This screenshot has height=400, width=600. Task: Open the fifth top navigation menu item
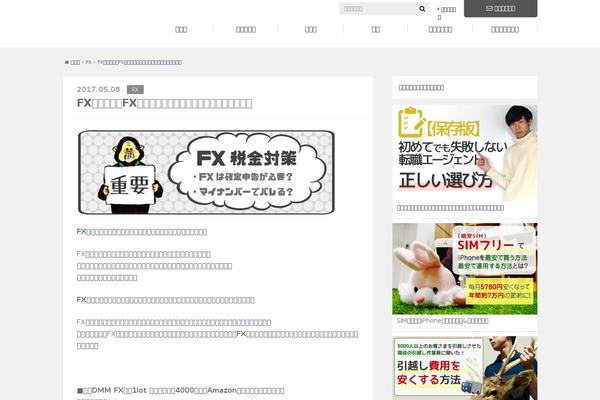click(x=440, y=29)
